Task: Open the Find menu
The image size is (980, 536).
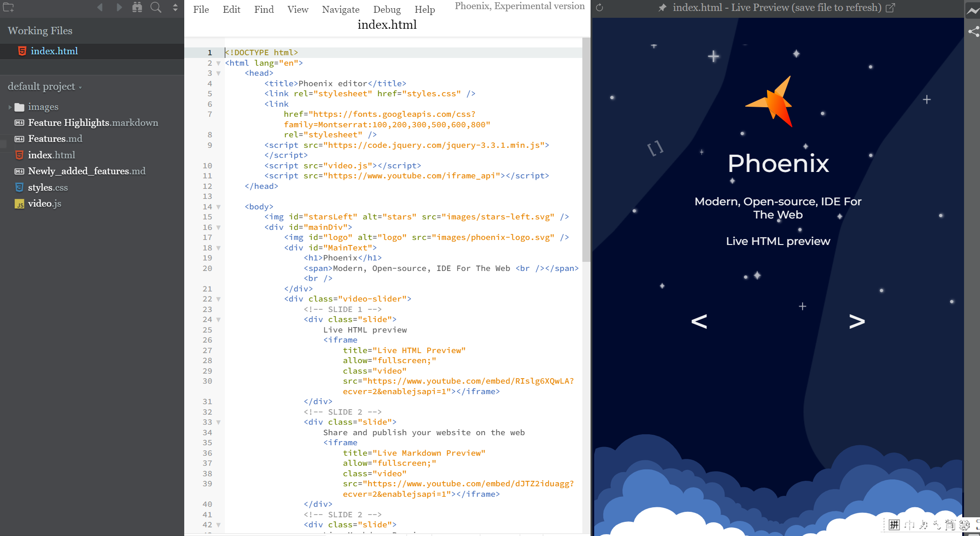Action: 264,9
